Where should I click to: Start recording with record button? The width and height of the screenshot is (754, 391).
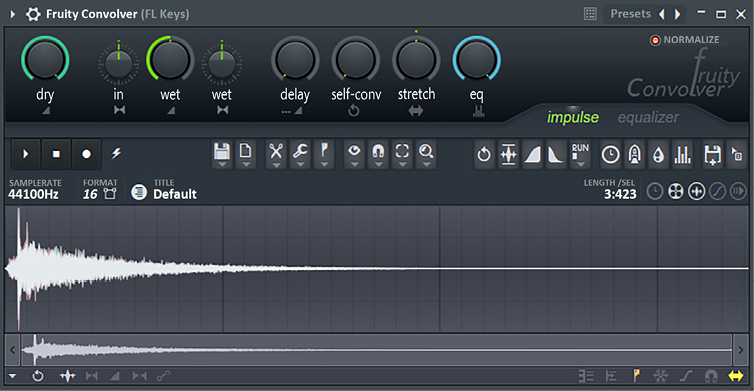tap(87, 154)
